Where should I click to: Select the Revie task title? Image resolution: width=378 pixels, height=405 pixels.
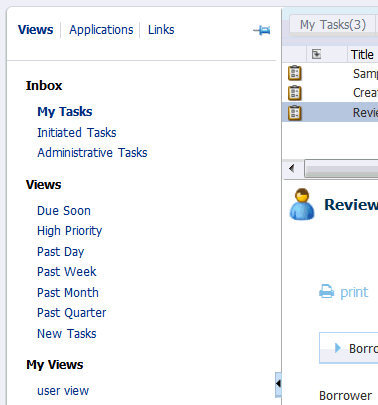pos(365,113)
